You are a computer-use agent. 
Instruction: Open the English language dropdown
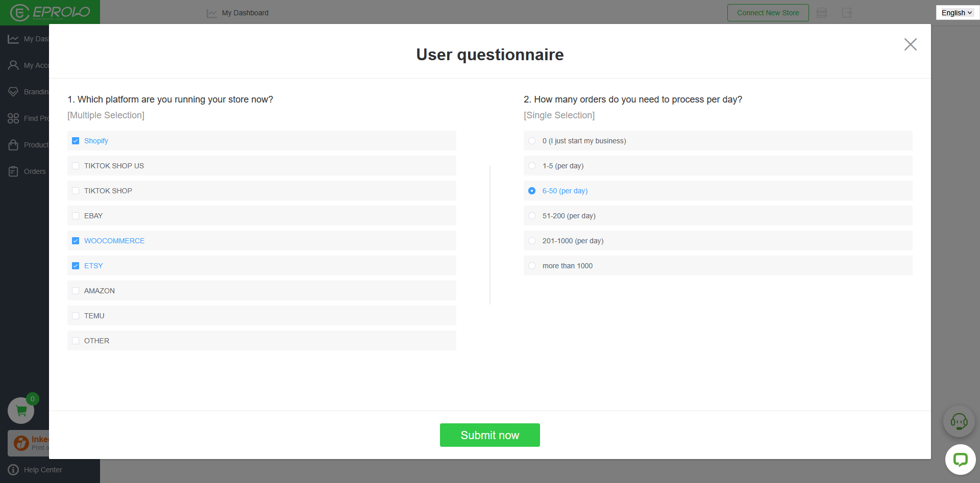coord(957,13)
